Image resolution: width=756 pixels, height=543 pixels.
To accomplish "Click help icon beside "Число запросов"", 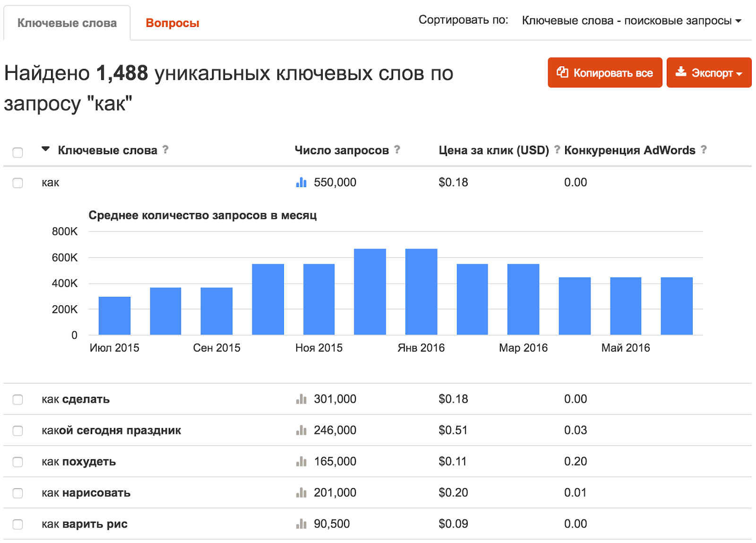I will pyautogui.click(x=397, y=150).
